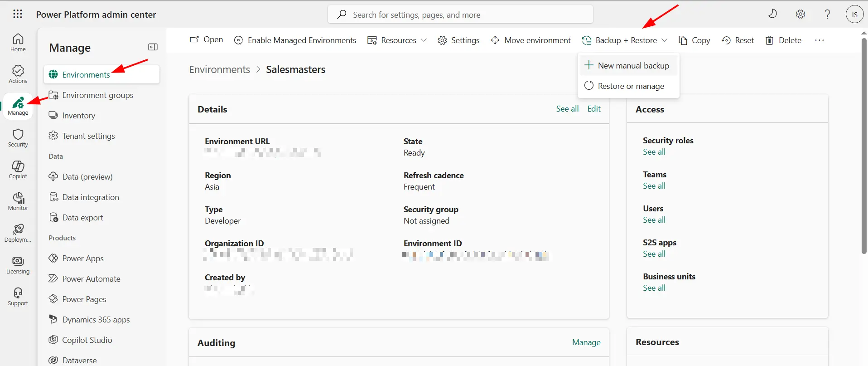The width and height of the screenshot is (868, 366).
Task: Click the search box
Action: pyautogui.click(x=460, y=15)
